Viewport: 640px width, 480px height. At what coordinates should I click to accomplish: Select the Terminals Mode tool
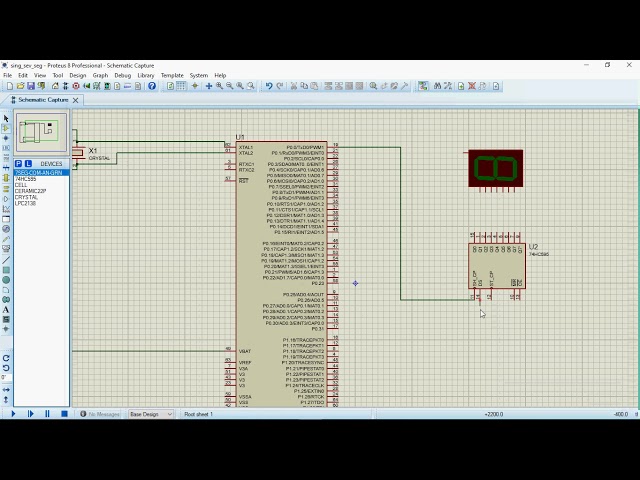[x=6, y=189]
